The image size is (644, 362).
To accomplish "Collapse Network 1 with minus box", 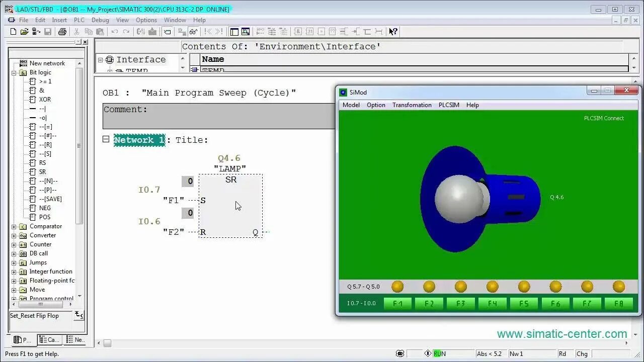I will click(x=106, y=139).
